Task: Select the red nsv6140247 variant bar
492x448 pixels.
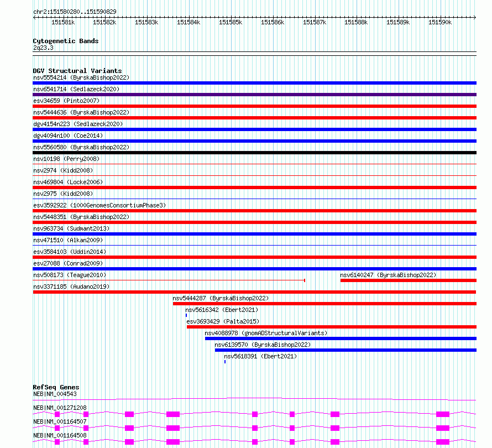Action: 408,280
